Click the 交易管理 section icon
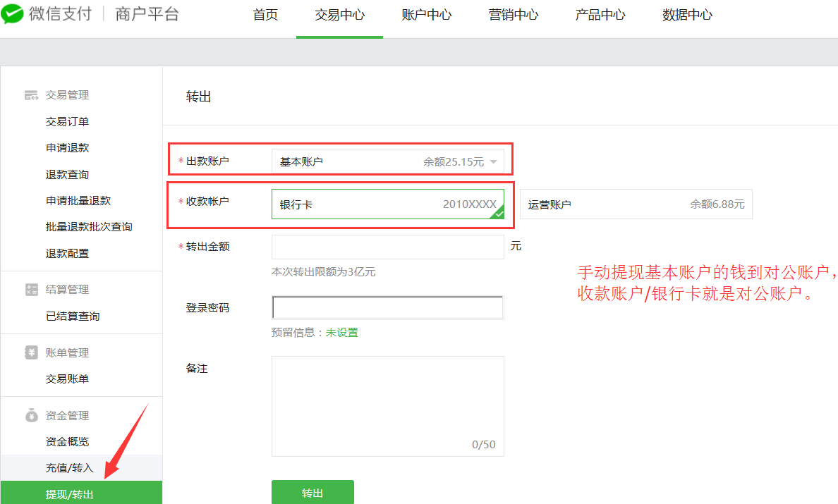This screenshot has height=504, width=838. 31,95
